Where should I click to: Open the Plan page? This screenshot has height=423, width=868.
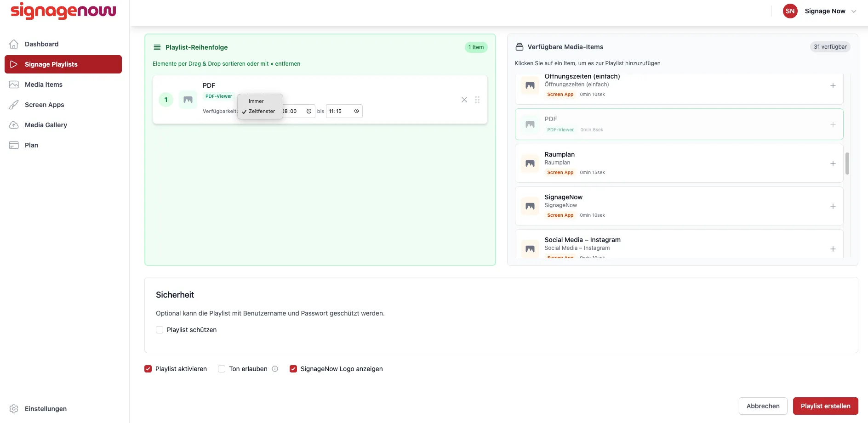coord(63,145)
